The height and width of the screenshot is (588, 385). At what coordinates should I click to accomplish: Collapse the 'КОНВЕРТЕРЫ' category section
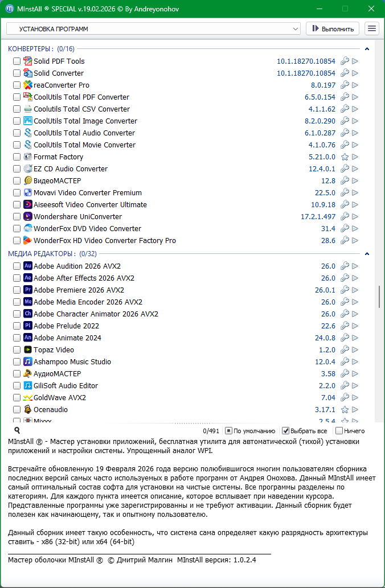click(x=367, y=49)
